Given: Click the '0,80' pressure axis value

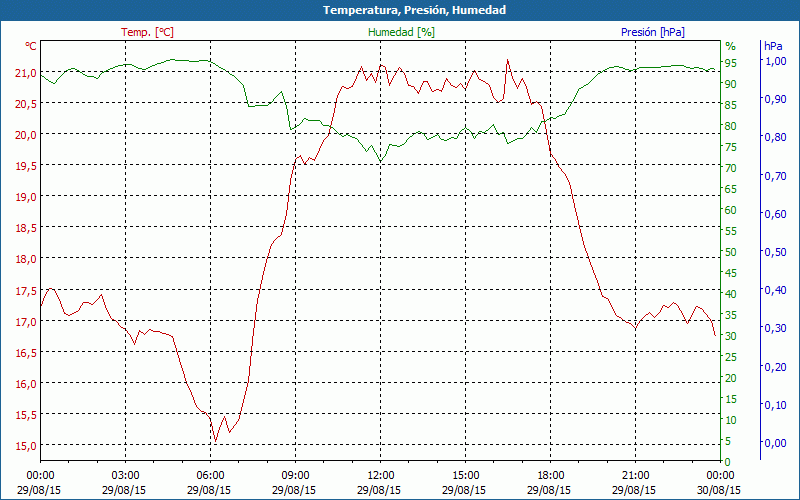Looking at the screenshot, I should pos(775,138).
